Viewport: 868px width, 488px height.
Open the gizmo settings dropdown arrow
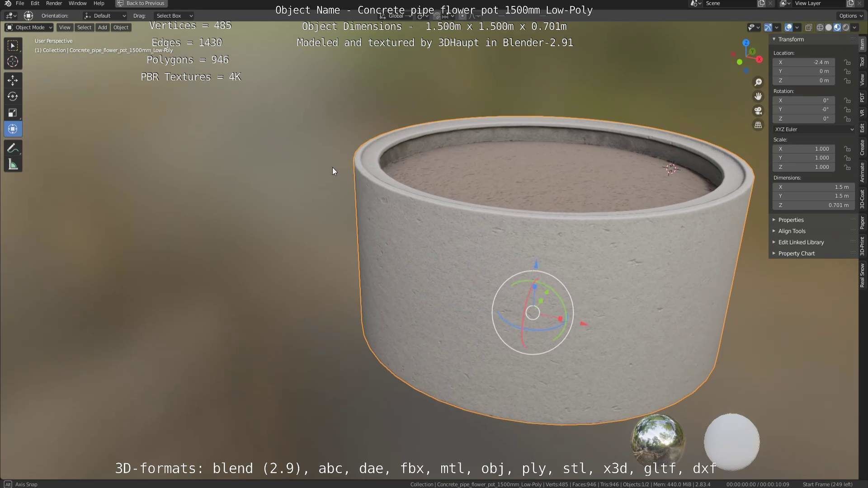pos(777,28)
